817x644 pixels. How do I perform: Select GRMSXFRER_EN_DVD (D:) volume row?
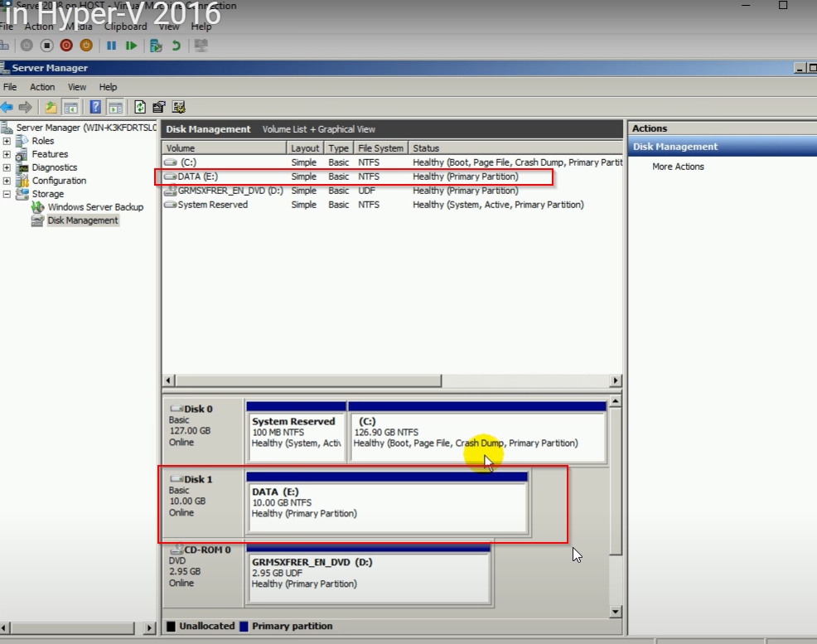(x=393, y=191)
